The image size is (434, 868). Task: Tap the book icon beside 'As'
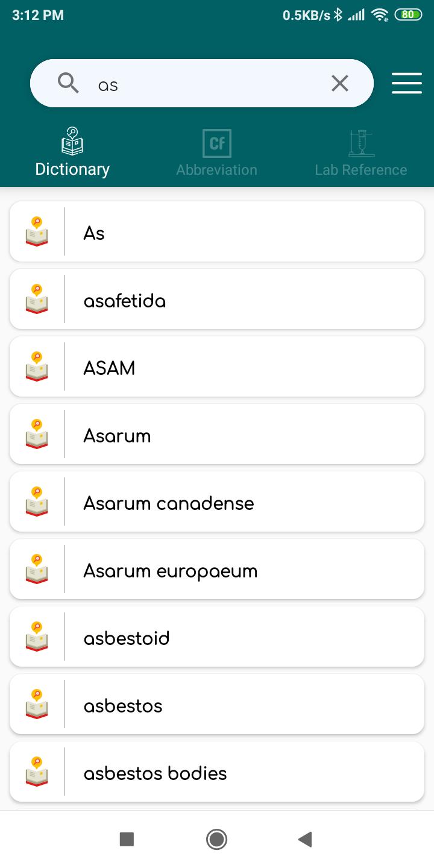coord(37,231)
